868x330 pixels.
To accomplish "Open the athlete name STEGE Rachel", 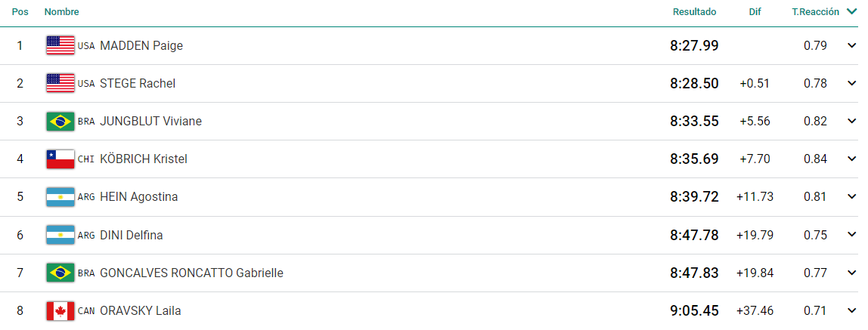I will point(138,84).
